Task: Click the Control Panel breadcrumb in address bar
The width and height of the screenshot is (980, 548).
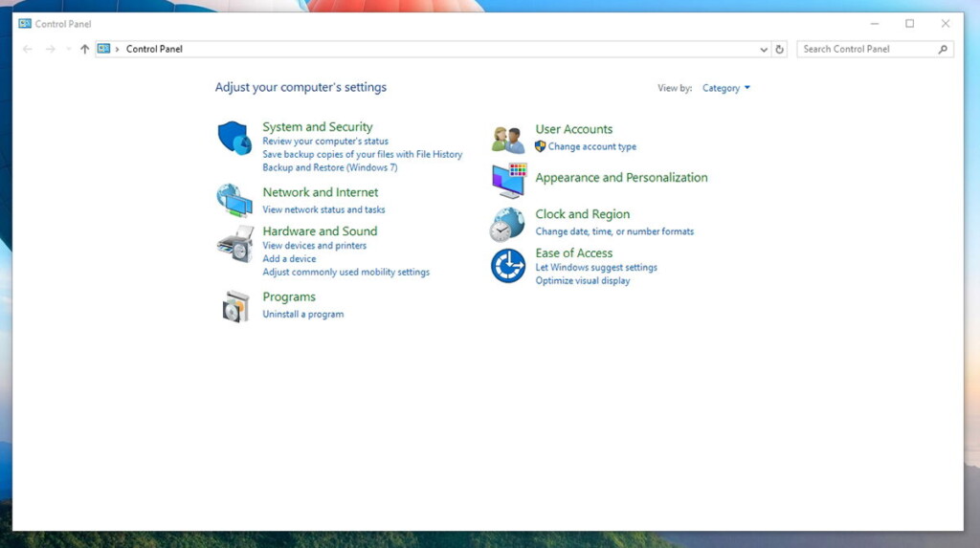Action: click(154, 49)
